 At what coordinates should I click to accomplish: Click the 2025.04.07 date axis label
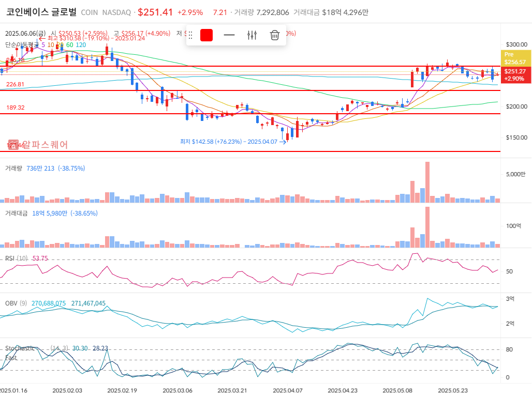click(288, 391)
